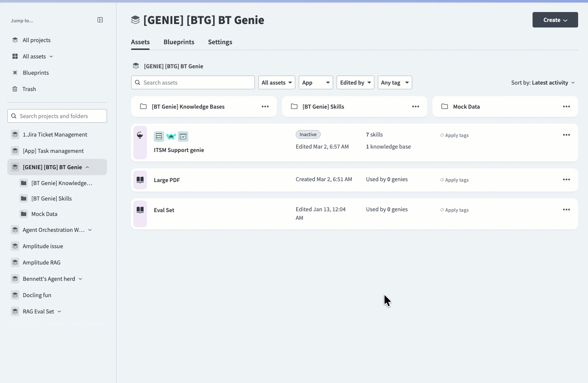Click the ITSM Support genie lamp icon
Image resolution: width=588 pixels, height=383 pixels.
pyautogui.click(x=140, y=136)
